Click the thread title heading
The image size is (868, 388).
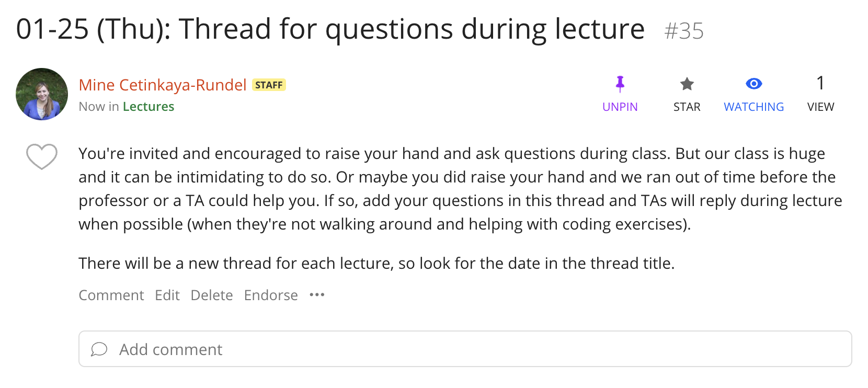click(x=330, y=29)
